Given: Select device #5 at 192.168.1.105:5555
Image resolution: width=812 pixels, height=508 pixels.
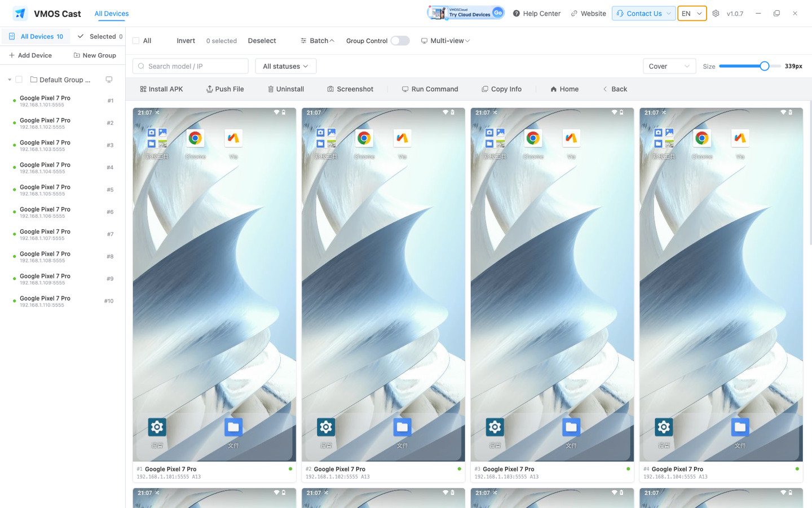Looking at the screenshot, I should 63,190.
